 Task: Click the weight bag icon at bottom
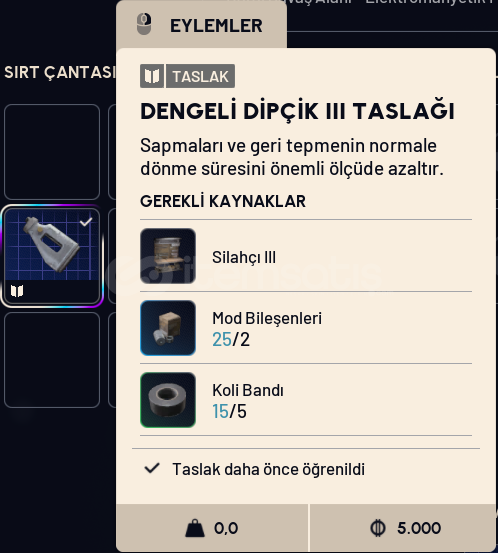[195, 528]
